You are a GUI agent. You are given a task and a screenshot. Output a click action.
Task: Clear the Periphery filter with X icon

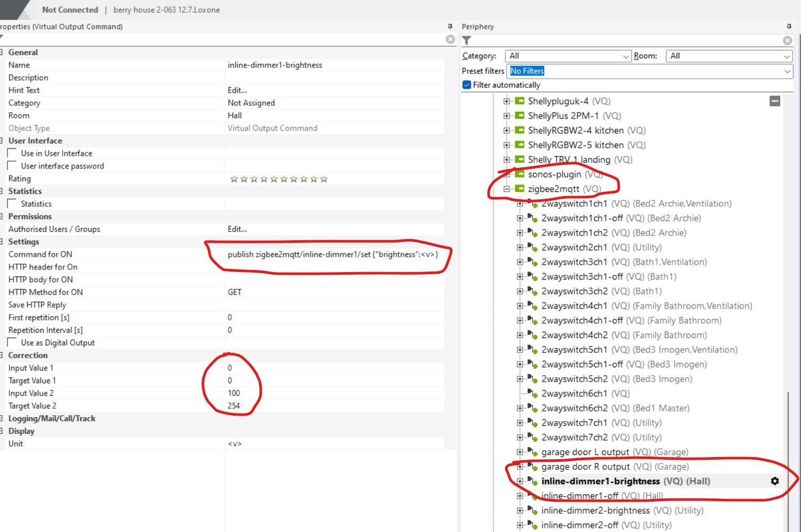pyautogui.click(x=787, y=40)
